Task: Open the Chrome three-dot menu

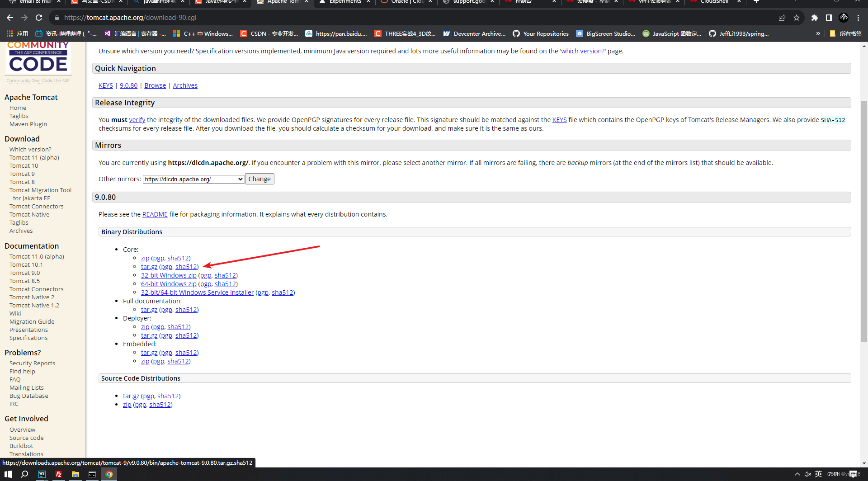Action: (x=859, y=18)
